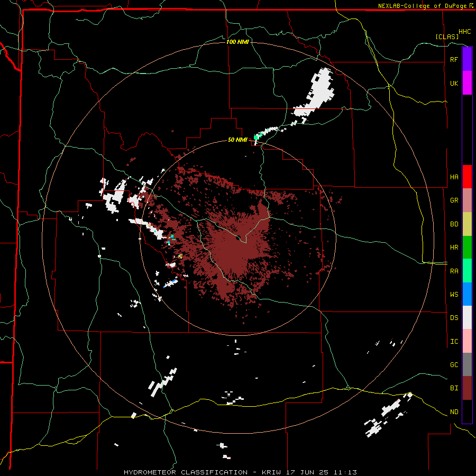The image size is (476, 476).
Task: Click the HA legend label
Action: coord(454,177)
